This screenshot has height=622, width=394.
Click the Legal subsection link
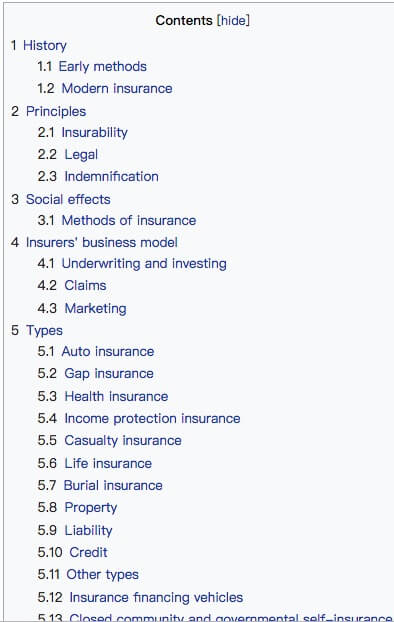81,154
